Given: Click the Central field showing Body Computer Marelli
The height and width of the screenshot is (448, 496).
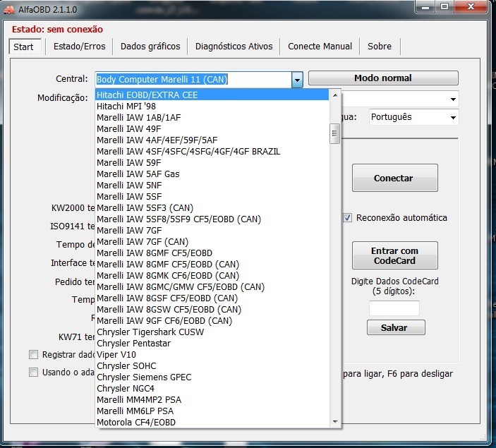Looking at the screenshot, I should click(193, 80).
